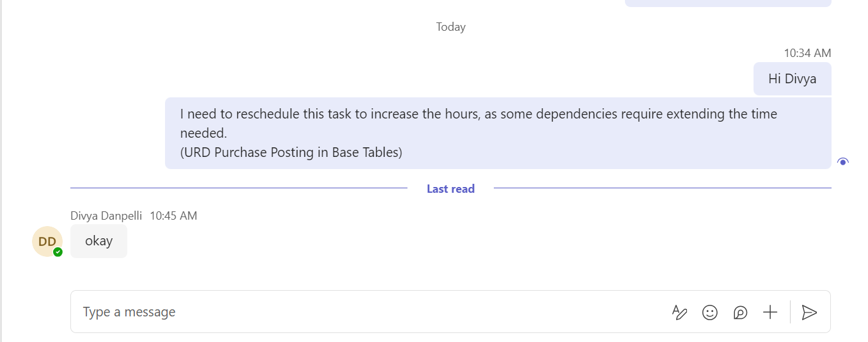Check the green available status badge
Image resolution: width=868 pixels, height=342 pixels.
coord(58,252)
